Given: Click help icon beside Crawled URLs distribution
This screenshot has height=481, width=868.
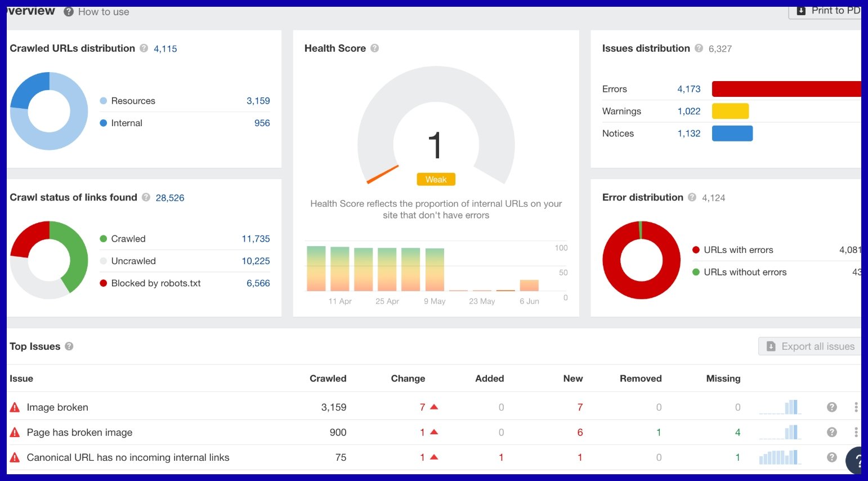Looking at the screenshot, I should pyautogui.click(x=144, y=48).
